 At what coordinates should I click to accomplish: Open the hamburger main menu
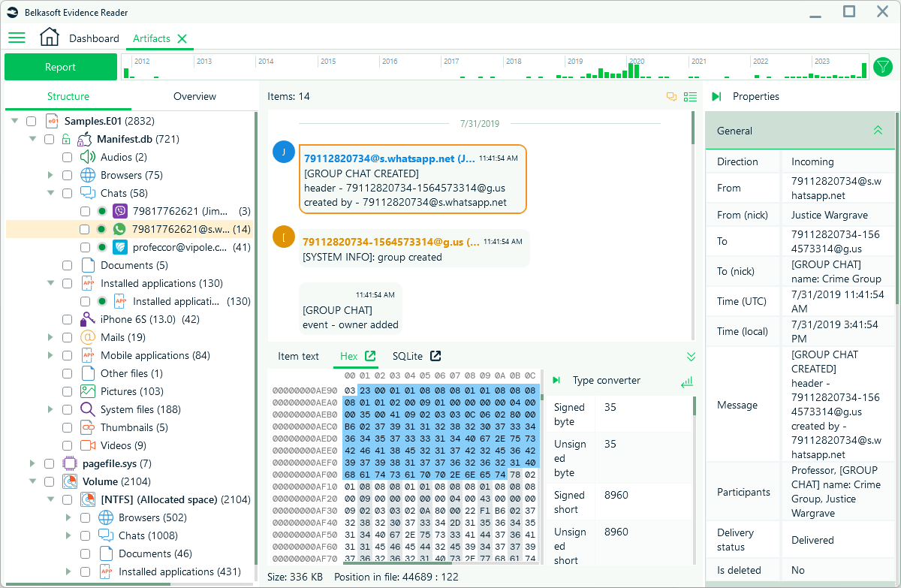click(x=17, y=38)
